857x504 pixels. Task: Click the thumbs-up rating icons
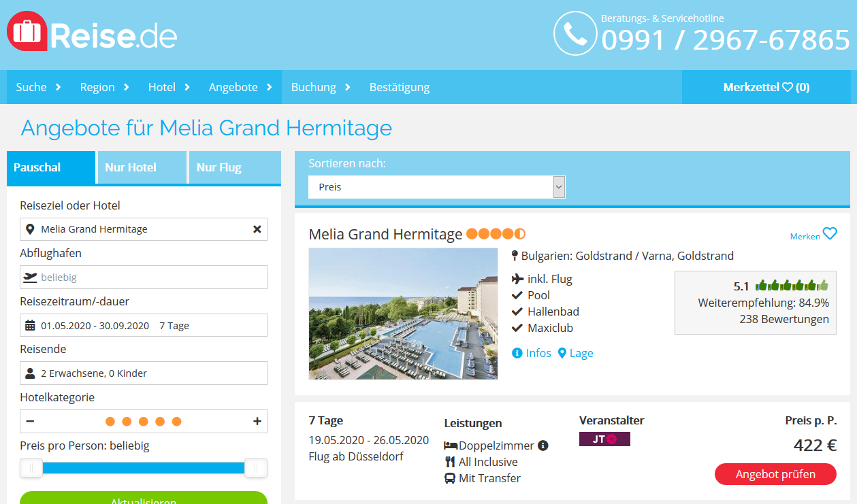point(792,286)
